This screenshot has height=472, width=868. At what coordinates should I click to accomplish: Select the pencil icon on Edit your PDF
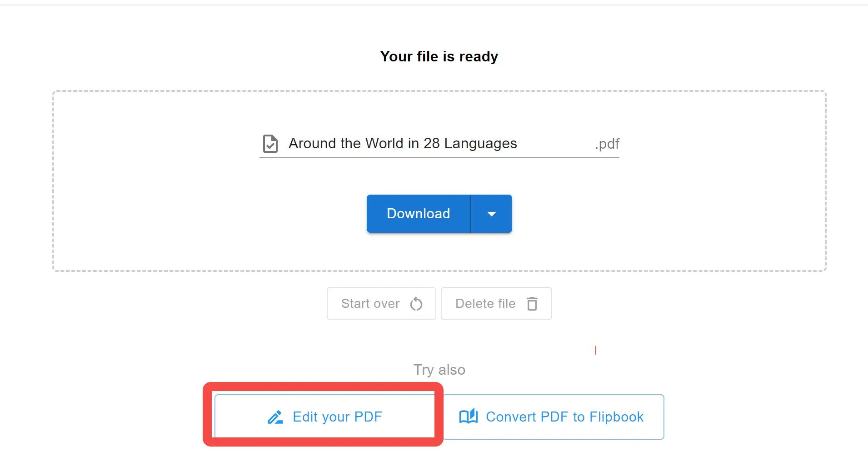[x=274, y=417]
